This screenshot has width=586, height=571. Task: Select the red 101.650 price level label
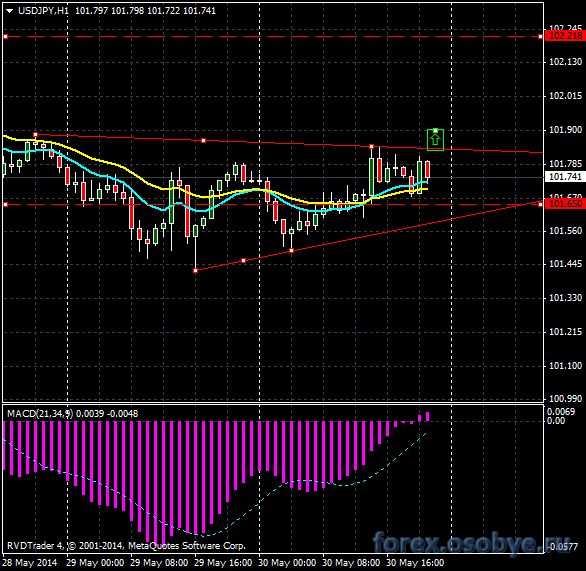click(x=565, y=204)
